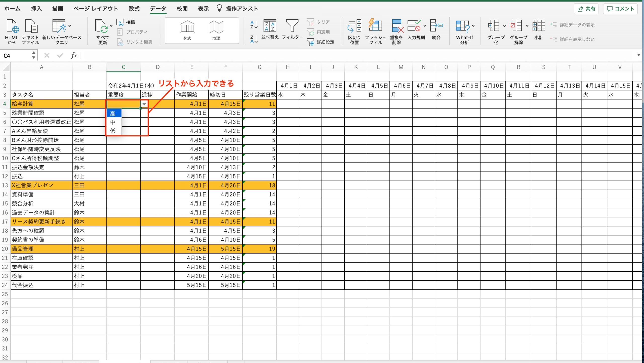Image resolution: width=644 pixels, height=363 pixels.
Task: Cancel formula entry with X button
Action: tap(47, 55)
